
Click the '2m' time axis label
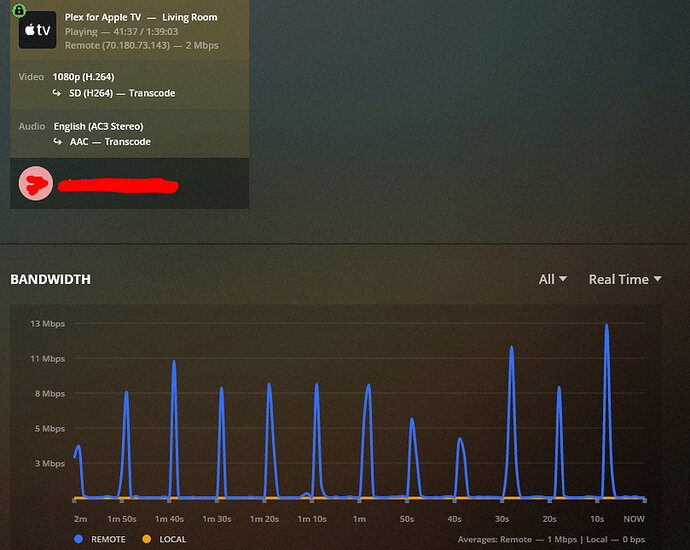81,519
